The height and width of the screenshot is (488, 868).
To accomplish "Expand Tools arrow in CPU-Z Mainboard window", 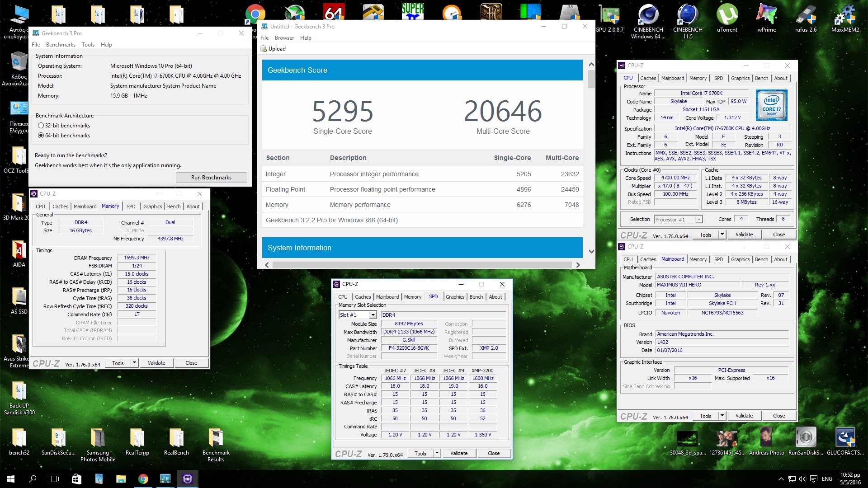I will 722,416.
